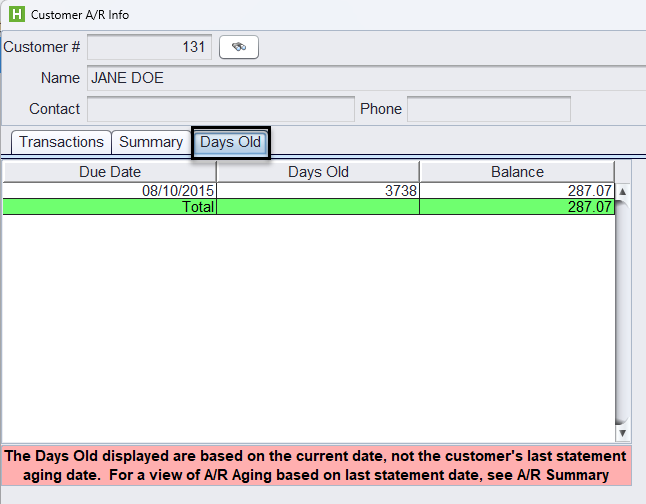This screenshot has height=504, width=646.
Task: Click the Balance column header
Action: click(517, 172)
